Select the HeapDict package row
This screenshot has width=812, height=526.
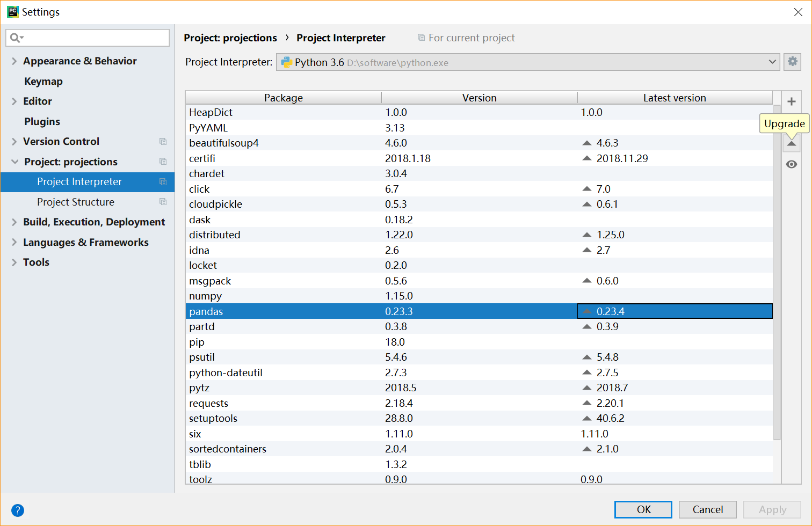[x=479, y=112]
